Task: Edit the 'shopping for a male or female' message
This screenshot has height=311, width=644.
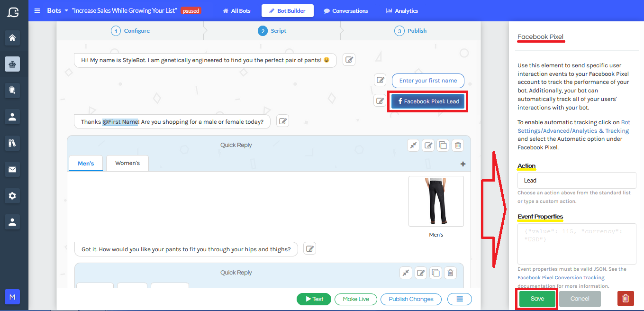Action: coord(282,121)
